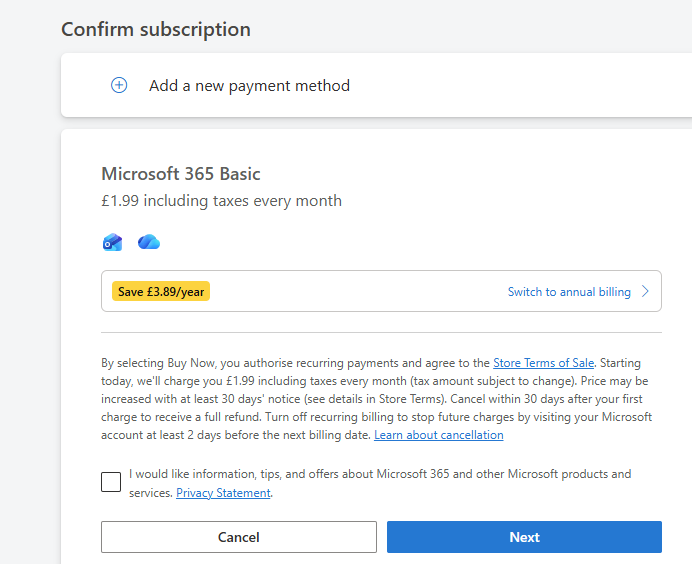Tick the Microsoft 365 offers checkbox

[x=111, y=481]
